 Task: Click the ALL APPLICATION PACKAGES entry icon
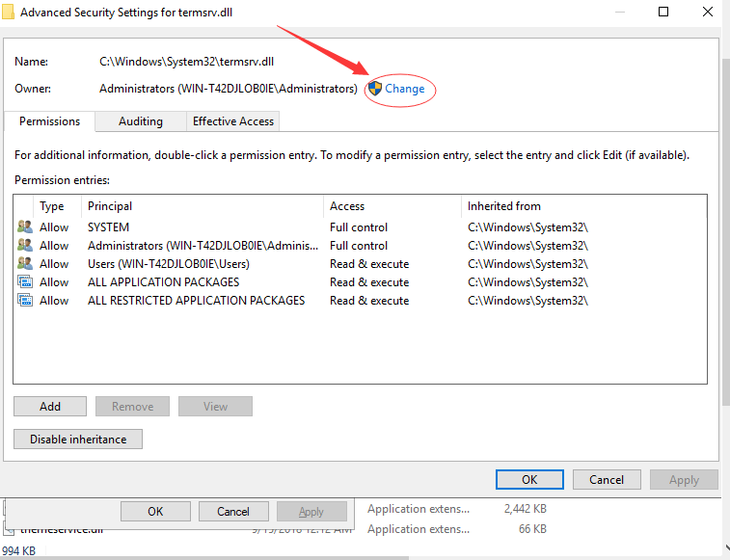[x=24, y=282]
